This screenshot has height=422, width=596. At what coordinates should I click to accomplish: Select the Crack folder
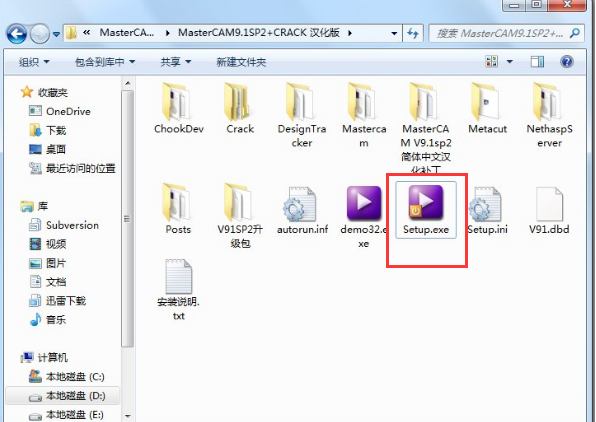pyautogui.click(x=240, y=108)
